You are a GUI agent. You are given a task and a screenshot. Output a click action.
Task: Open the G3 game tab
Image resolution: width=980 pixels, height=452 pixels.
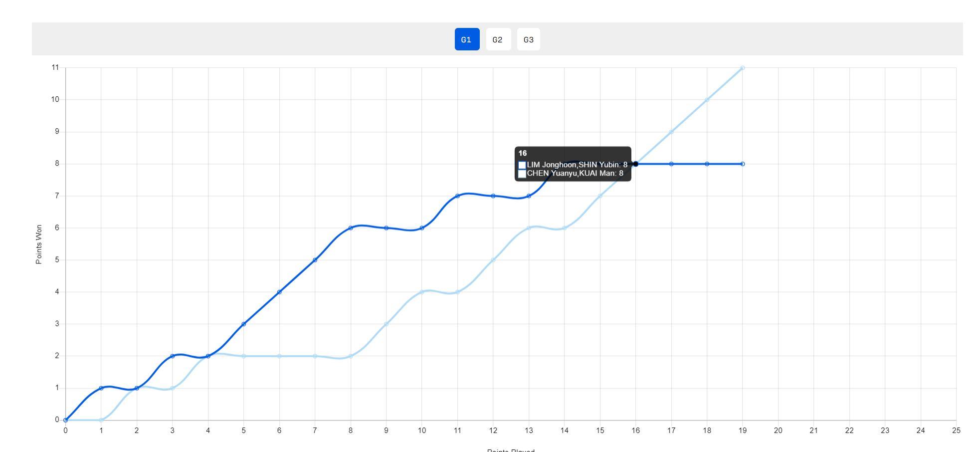click(528, 39)
